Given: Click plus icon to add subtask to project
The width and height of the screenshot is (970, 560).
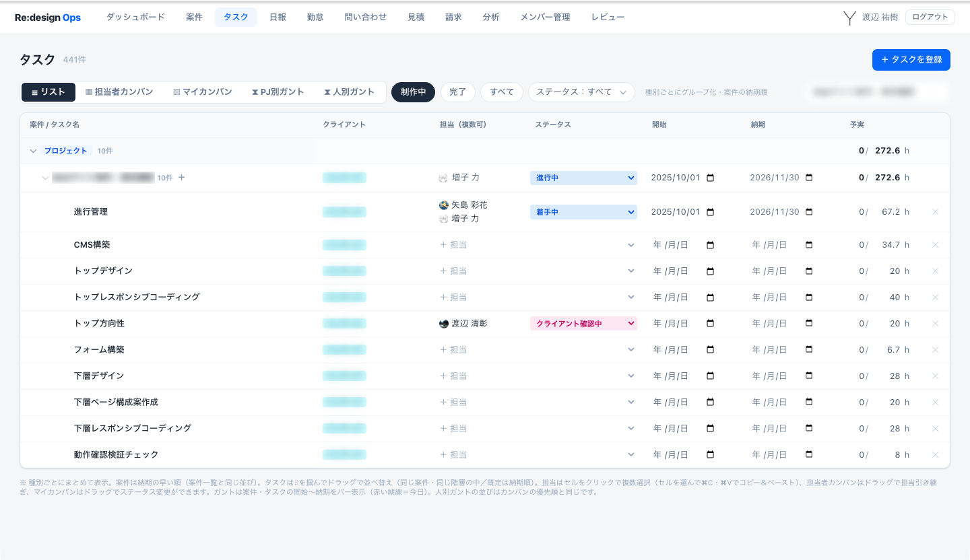Looking at the screenshot, I should pos(181,178).
